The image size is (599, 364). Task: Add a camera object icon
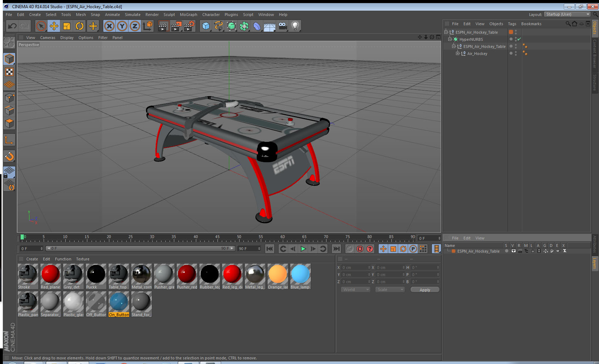coord(282,26)
